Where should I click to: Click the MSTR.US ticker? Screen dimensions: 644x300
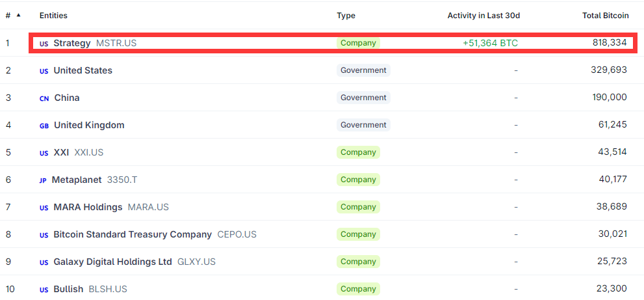click(116, 43)
